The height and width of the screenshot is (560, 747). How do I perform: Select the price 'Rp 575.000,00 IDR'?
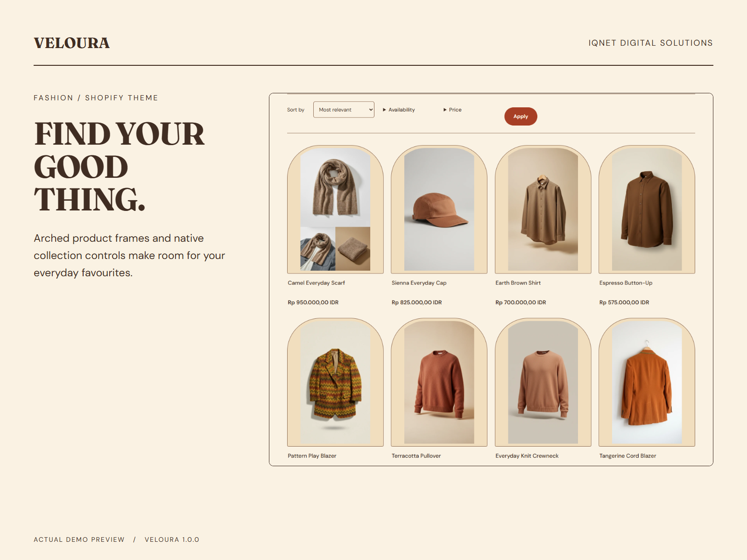[x=624, y=302]
